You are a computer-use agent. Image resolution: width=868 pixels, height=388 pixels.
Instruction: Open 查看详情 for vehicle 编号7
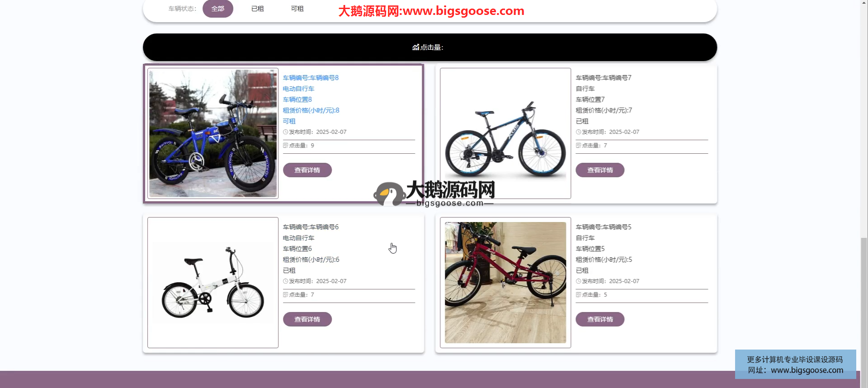(x=599, y=170)
